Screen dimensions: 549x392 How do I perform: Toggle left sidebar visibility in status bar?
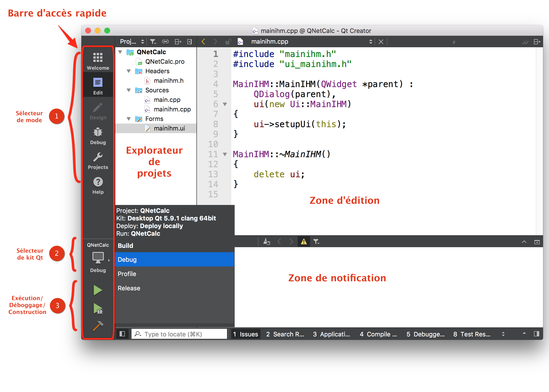point(122,334)
